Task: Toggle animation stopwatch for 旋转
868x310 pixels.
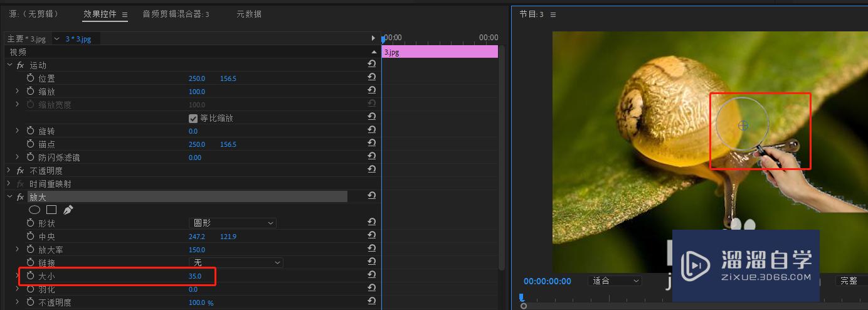Action: pyautogui.click(x=31, y=131)
